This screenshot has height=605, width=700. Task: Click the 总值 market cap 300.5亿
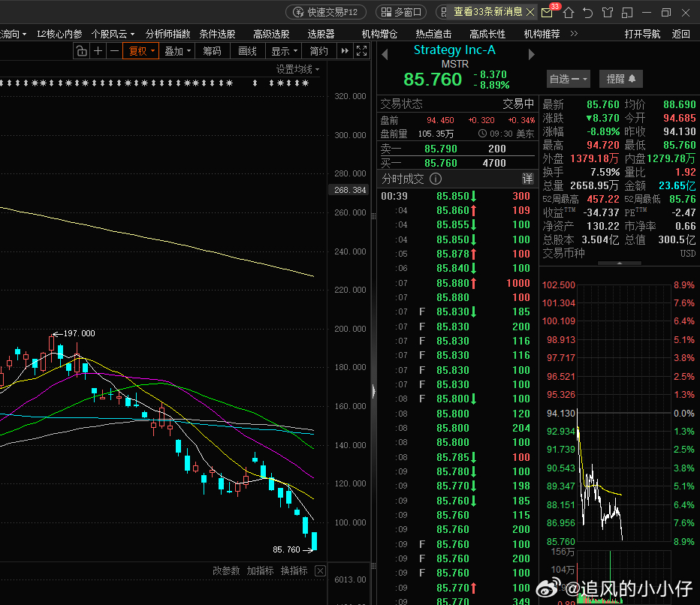(x=677, y=240)
